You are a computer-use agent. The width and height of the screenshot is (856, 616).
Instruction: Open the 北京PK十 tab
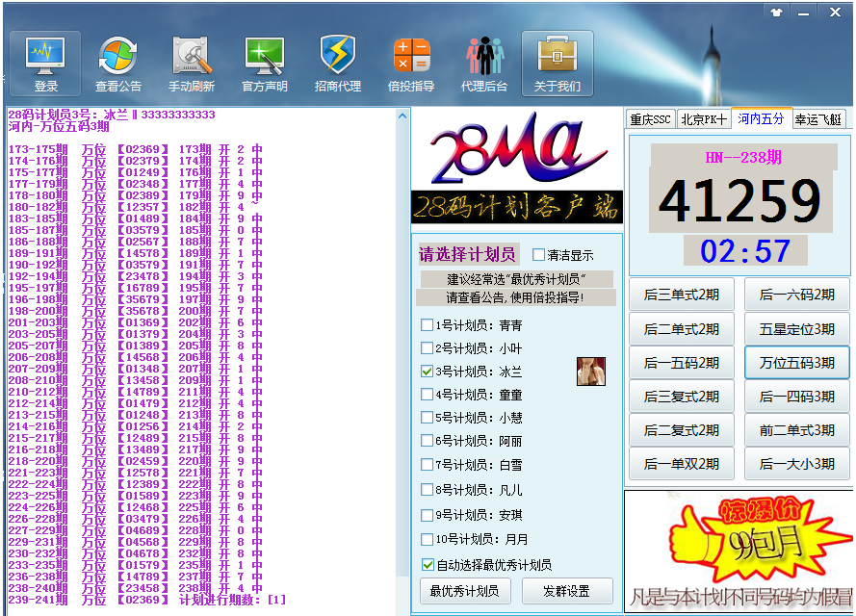(704, 119)
